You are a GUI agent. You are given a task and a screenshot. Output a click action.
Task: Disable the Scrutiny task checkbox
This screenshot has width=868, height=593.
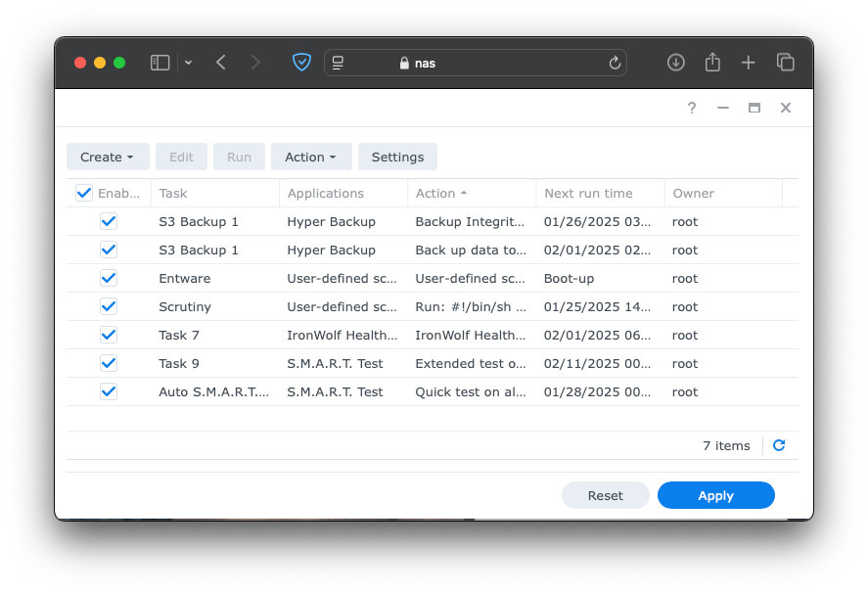click(x=109, y=306)
